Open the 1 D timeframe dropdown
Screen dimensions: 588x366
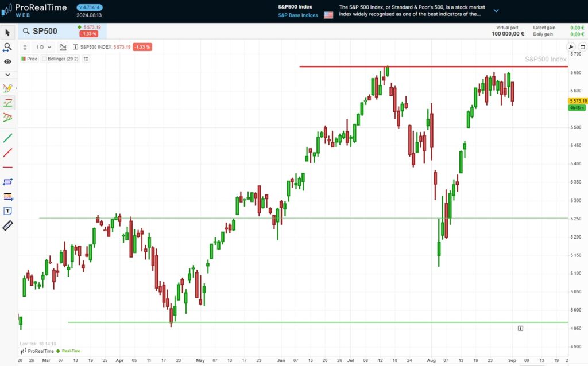point(42,47)
